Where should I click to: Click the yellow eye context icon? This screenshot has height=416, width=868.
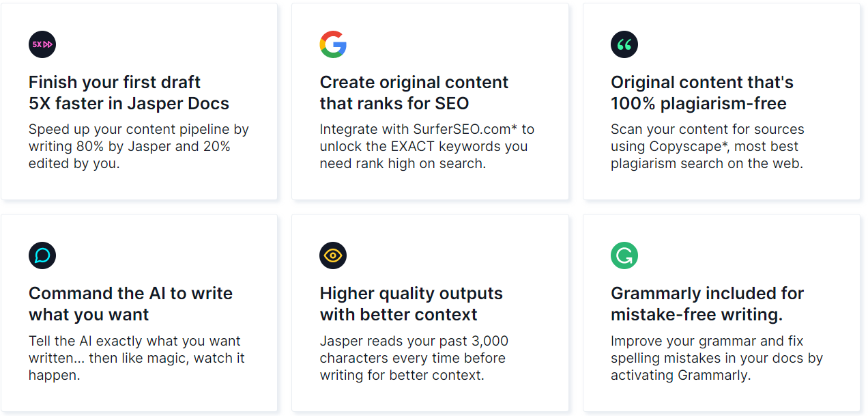333,255
